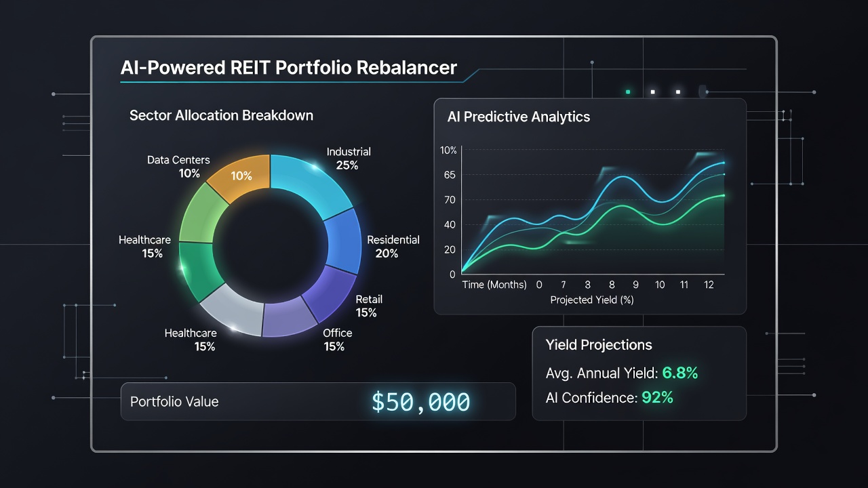Click the Avg. Annual Yield 6.8% value
The height and width of the screenshot is (488, 868).
(679, 373)
